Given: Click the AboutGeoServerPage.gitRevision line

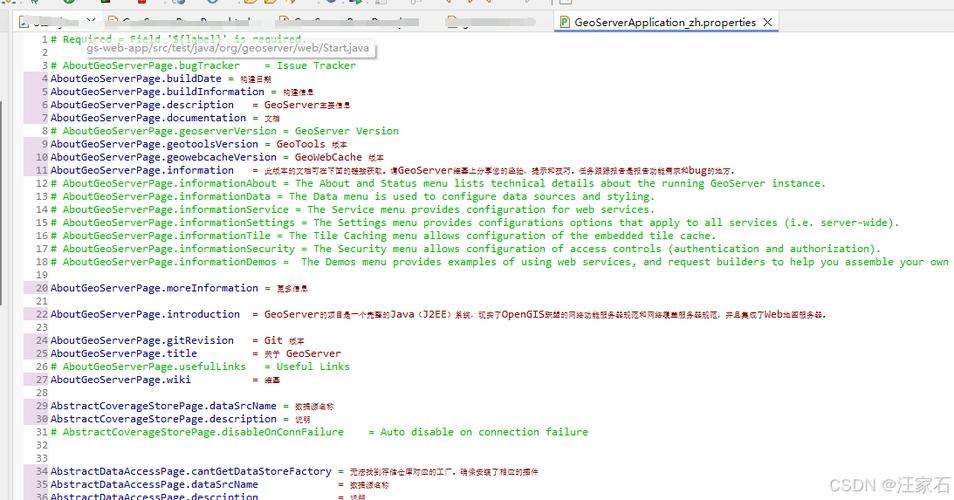Looking at the screenshot, I should [177, 341].
